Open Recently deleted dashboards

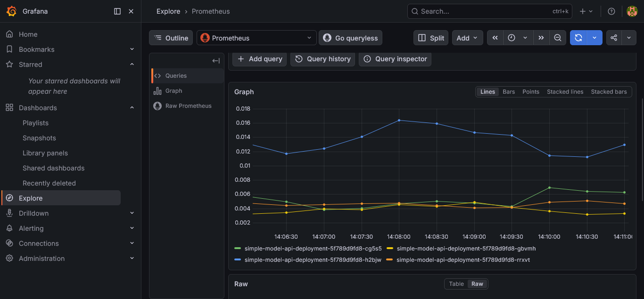pyautogui.click(x=49, y=183)
